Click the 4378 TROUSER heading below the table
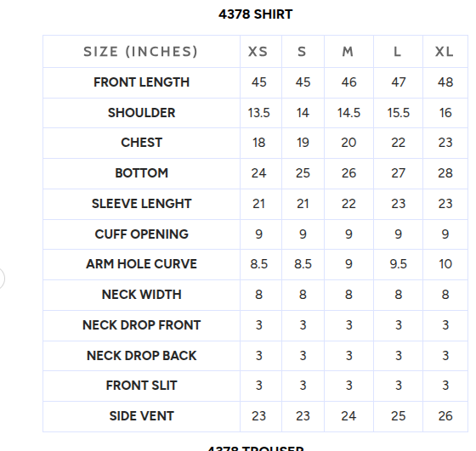The height and width of the screenshot is (451, 476). click(x=256, y=448)
